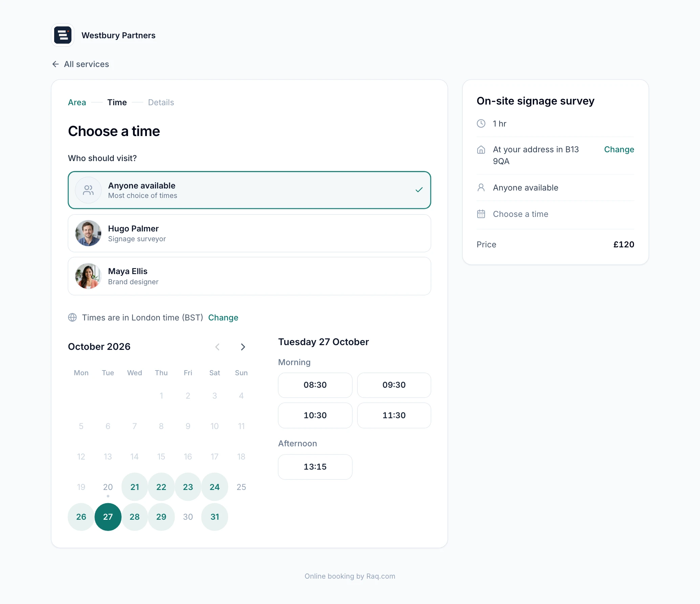
Task: Click the group people icon for Anyone available
Action: coord(88,190)
